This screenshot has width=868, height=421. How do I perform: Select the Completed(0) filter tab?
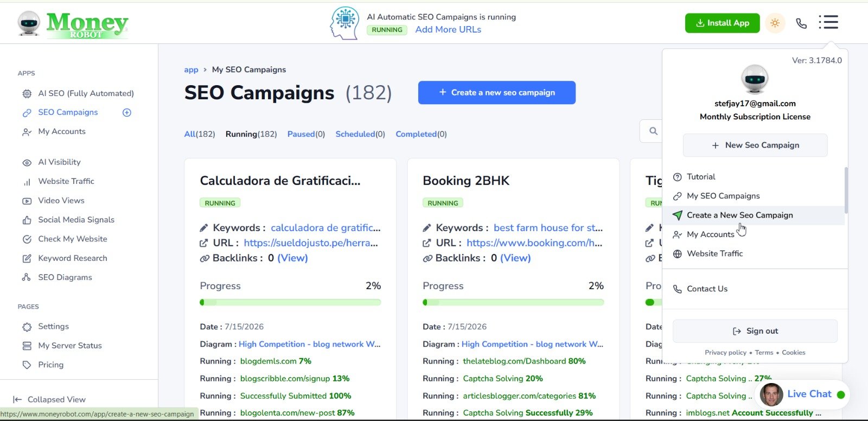[421, 134]
